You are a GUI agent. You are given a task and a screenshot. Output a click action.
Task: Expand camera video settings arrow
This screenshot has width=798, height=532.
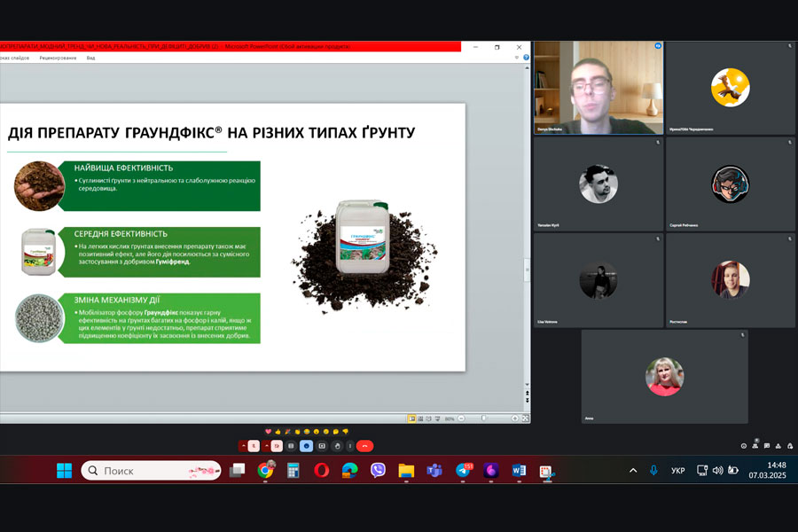(266, 446)
